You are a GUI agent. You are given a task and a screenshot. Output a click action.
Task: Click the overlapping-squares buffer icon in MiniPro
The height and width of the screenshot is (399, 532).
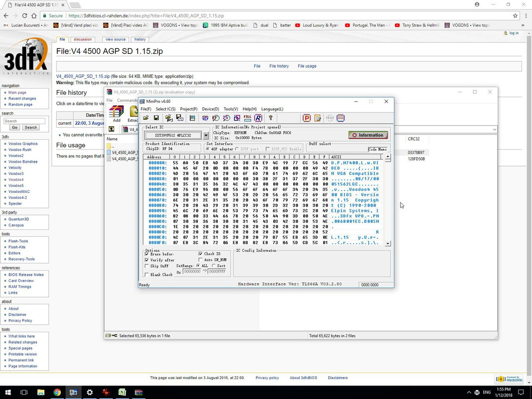click(x=237, y=118)
